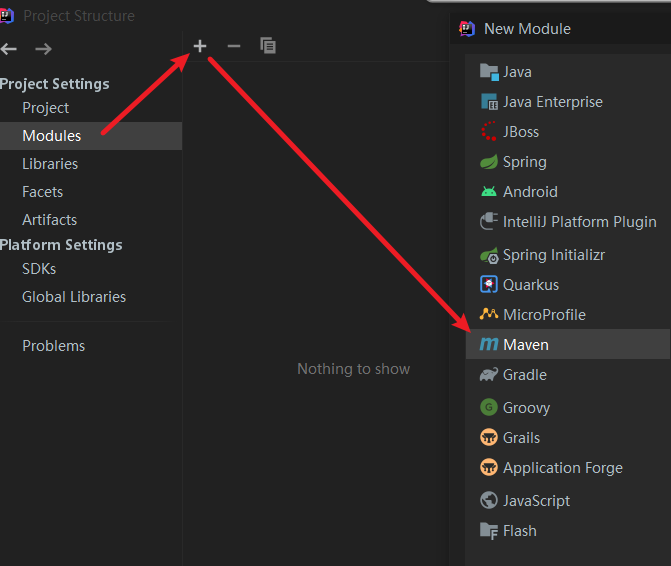Click the JavaScript globe icon
The height and width of the screenshot is (566, 671).
pyautogui.click(x=489, y=500)
